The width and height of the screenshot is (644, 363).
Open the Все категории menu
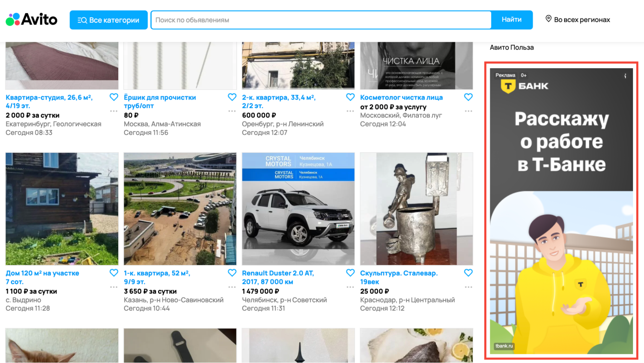point(109,20)
